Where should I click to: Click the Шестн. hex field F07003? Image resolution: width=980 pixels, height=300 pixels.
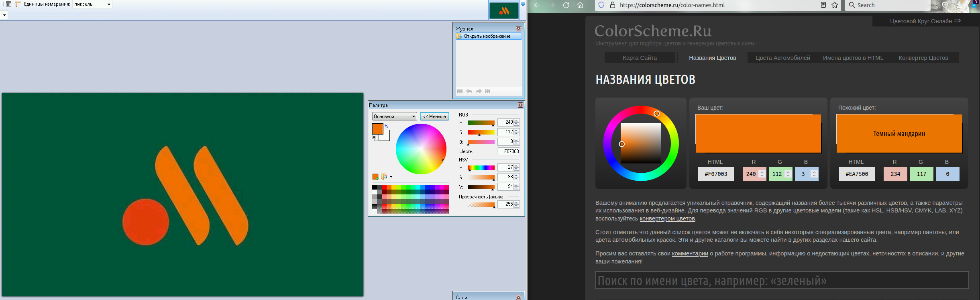pyautogui.click(x=509, y=151)
